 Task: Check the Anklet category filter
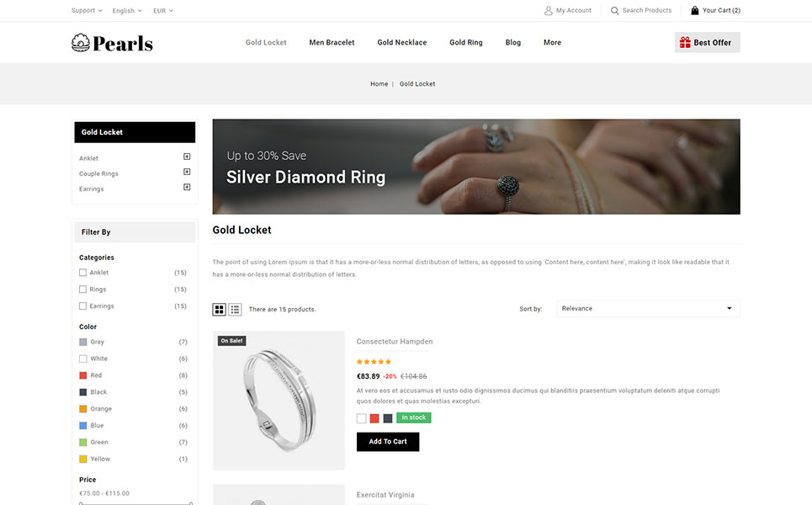(x=82, y=273)
